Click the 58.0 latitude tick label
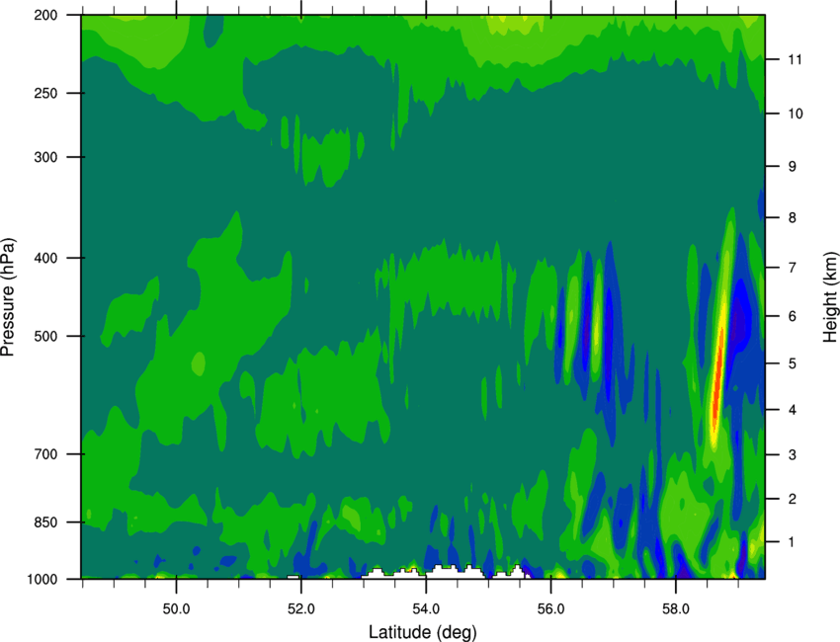This screenshot has height=642, width=840. 676,609
